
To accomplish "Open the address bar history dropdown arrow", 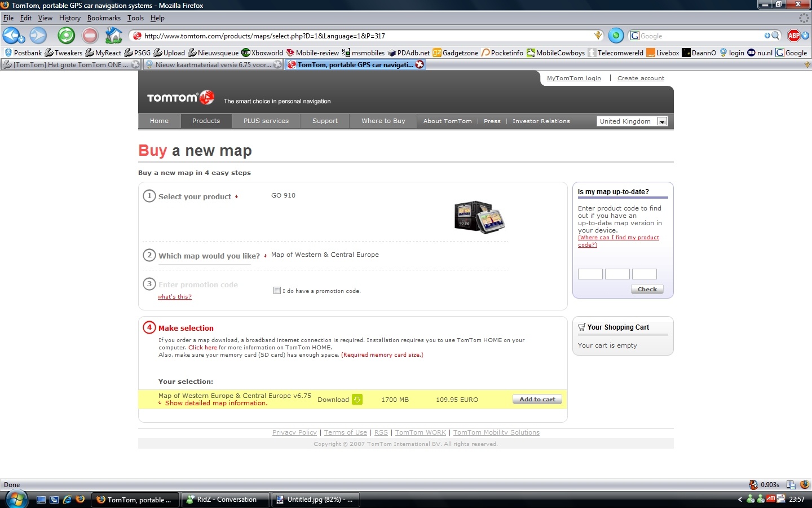I will (598, 36).
